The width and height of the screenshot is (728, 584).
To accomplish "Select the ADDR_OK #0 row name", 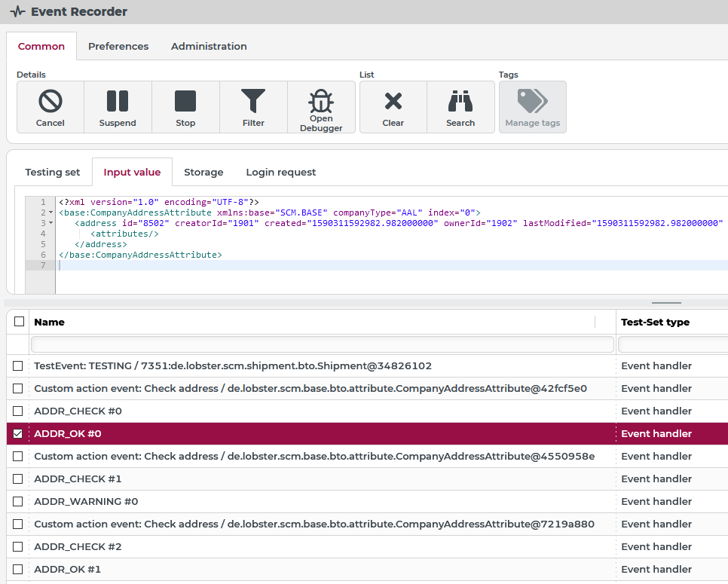I will [68, 433].
